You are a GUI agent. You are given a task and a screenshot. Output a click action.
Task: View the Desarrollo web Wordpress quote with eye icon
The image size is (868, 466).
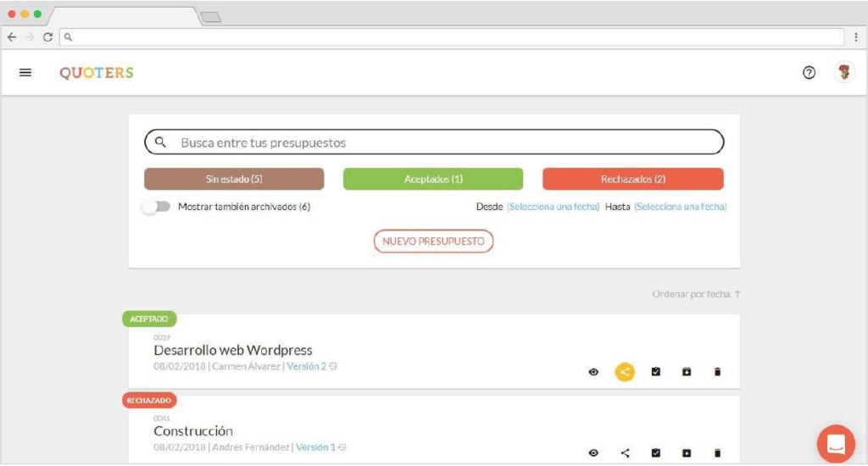593,372
